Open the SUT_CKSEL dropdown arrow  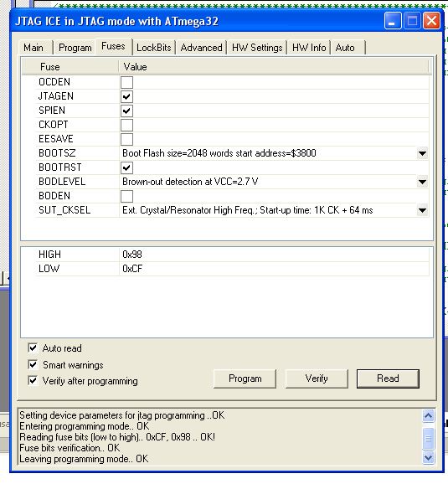[422, 210]
